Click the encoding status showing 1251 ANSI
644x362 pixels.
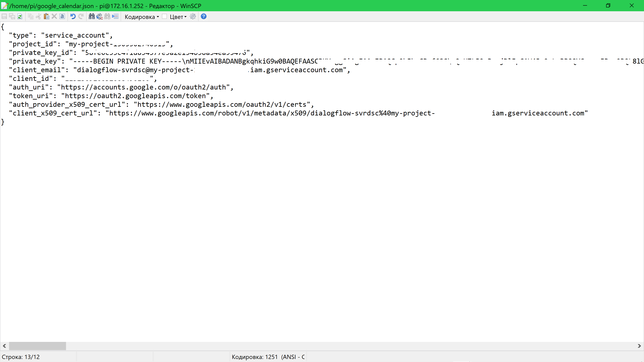(x=268, y=357)
